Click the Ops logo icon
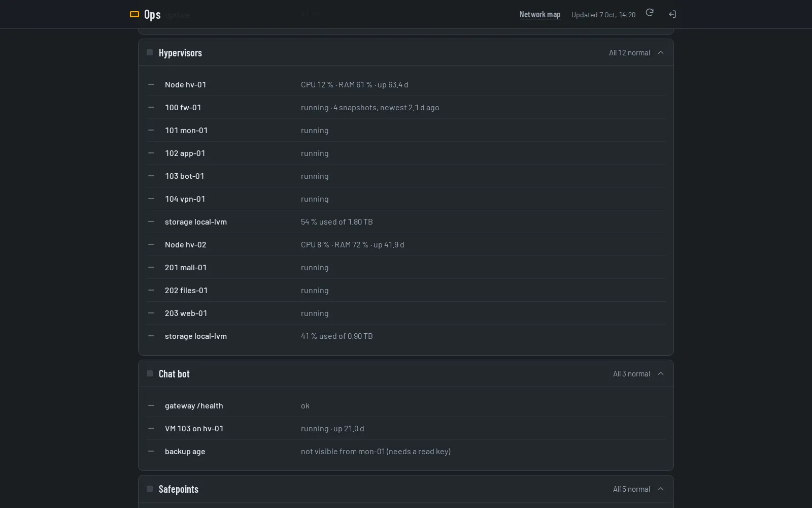 tap(134, 14)
